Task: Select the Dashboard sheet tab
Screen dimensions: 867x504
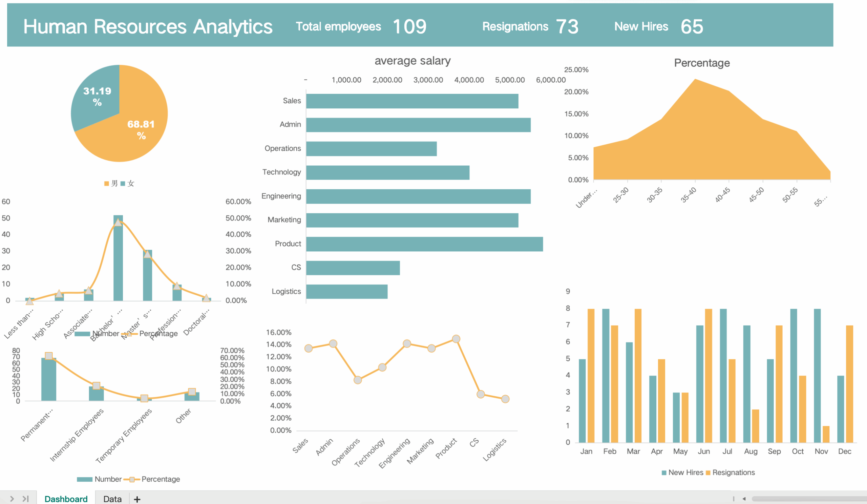Action: (66, 499)
